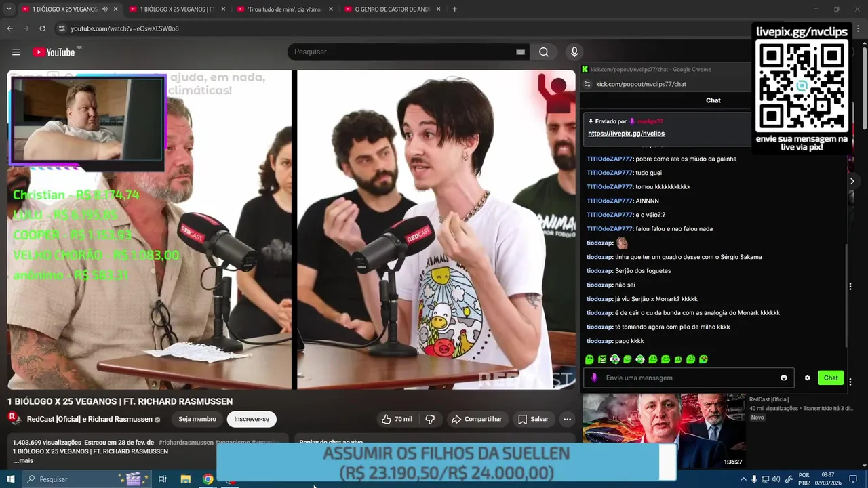Open a new browser tab with plus
Screen dimensions: 868x488
point(454,9)
